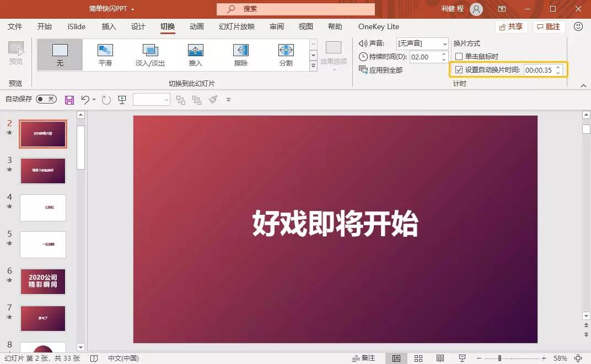Image resolution: width=591 pixels, height=364 pixels.
Task: Collapse the ribbon with the chevron
Action: pos(583,85)
